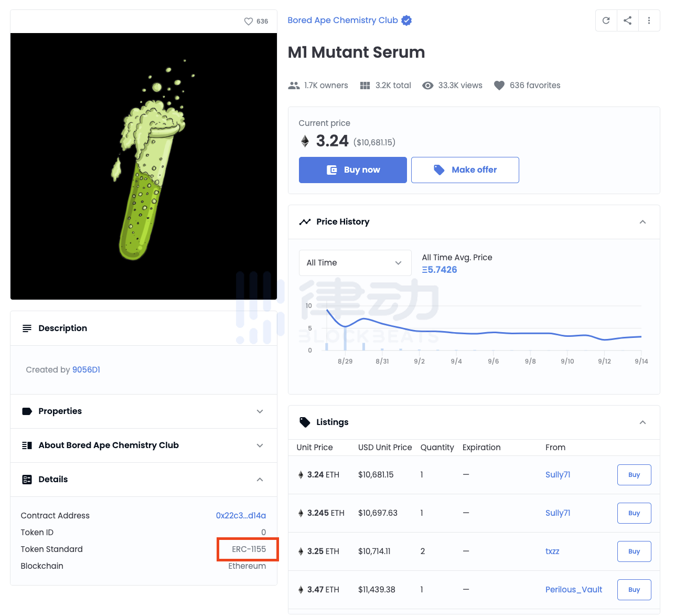Click the ETH icon in 3.47 ETH row
Viewport: 675px width, 616px height.
click(x=301, y=590)
